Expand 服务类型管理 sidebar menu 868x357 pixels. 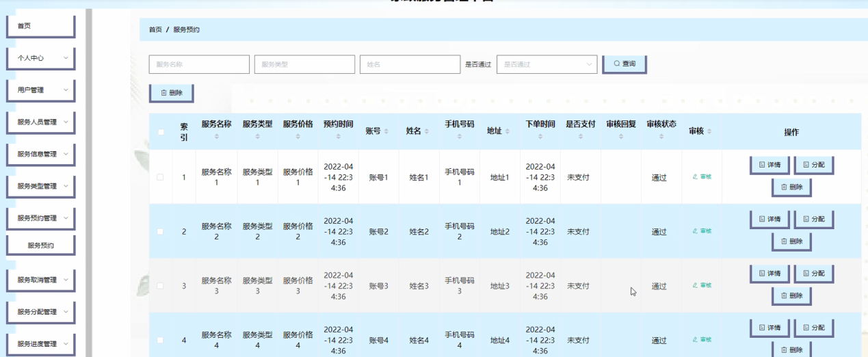pos(40,186)
